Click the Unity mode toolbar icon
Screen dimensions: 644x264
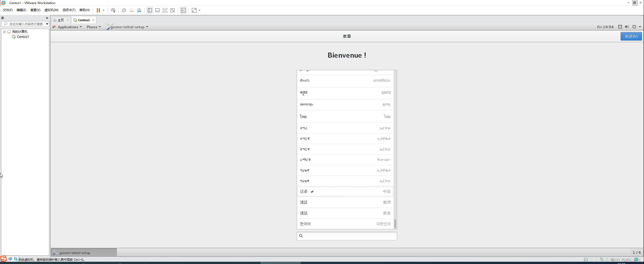tap(173, 10)
